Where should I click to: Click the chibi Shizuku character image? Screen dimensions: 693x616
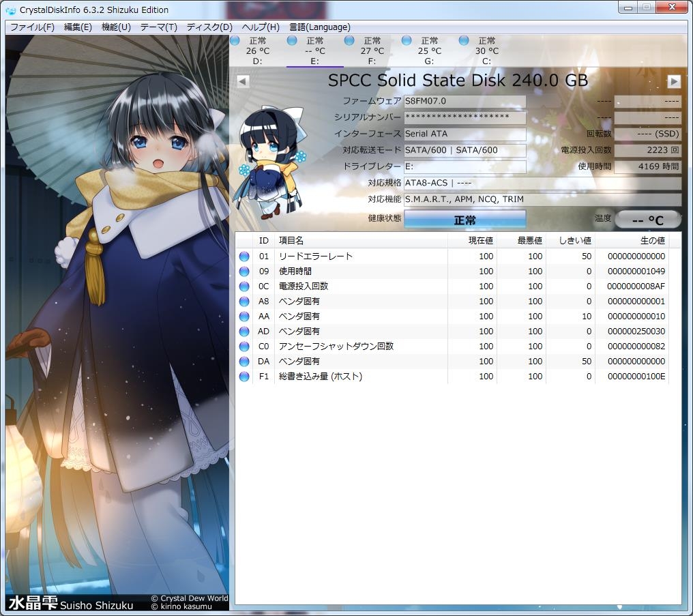(271, 162)
